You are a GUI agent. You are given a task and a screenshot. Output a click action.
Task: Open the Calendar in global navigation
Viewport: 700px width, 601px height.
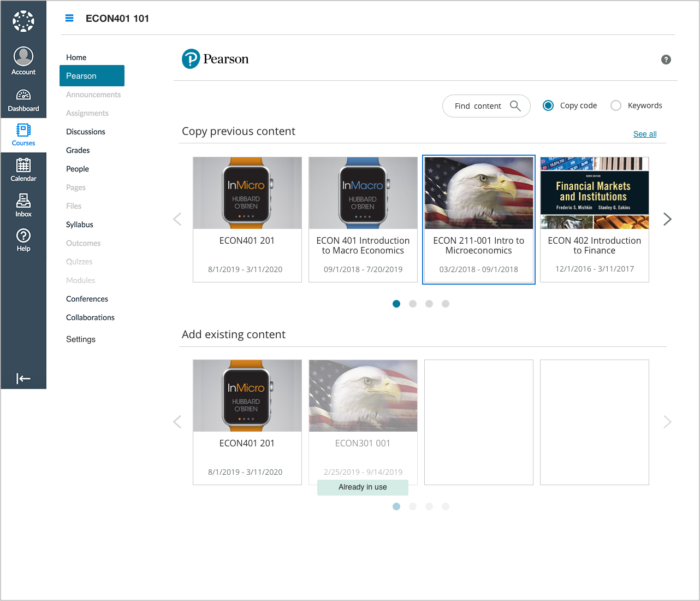(23, 170)
